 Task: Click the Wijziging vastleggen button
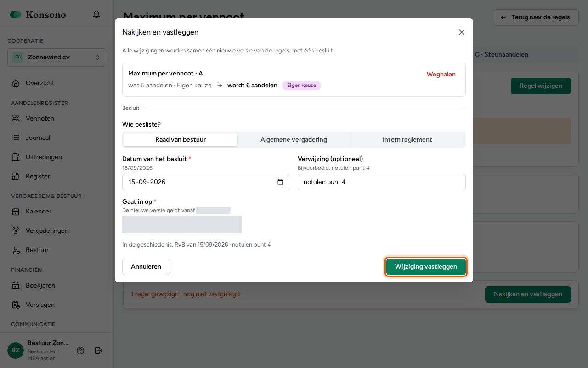426,267
